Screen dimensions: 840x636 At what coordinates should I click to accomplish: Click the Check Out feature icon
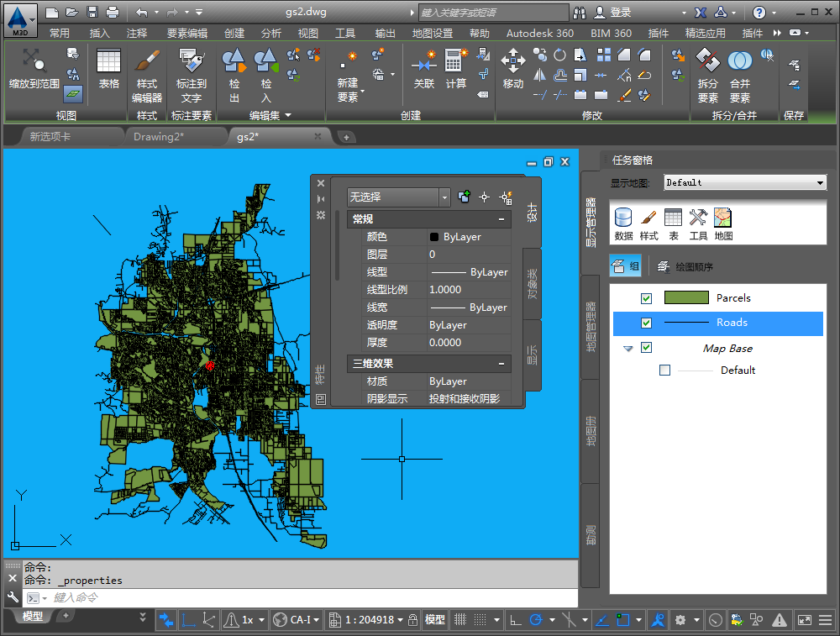point(234,61)
